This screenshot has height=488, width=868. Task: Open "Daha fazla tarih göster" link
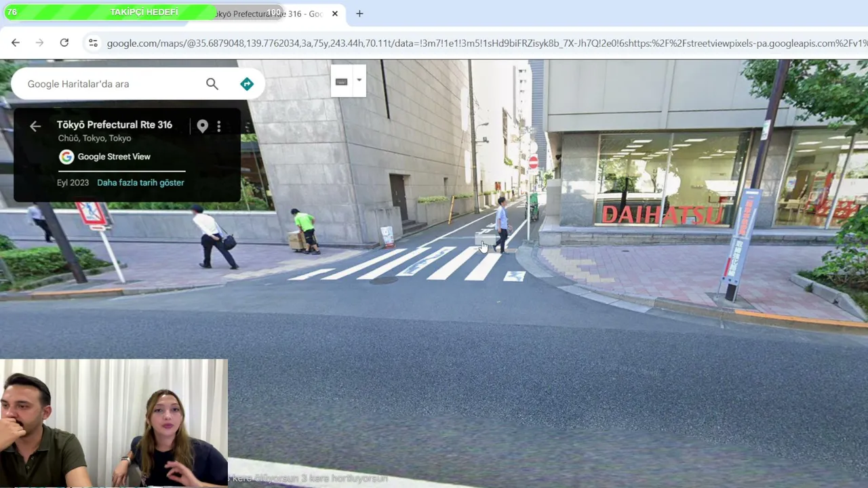click(140, 182)
